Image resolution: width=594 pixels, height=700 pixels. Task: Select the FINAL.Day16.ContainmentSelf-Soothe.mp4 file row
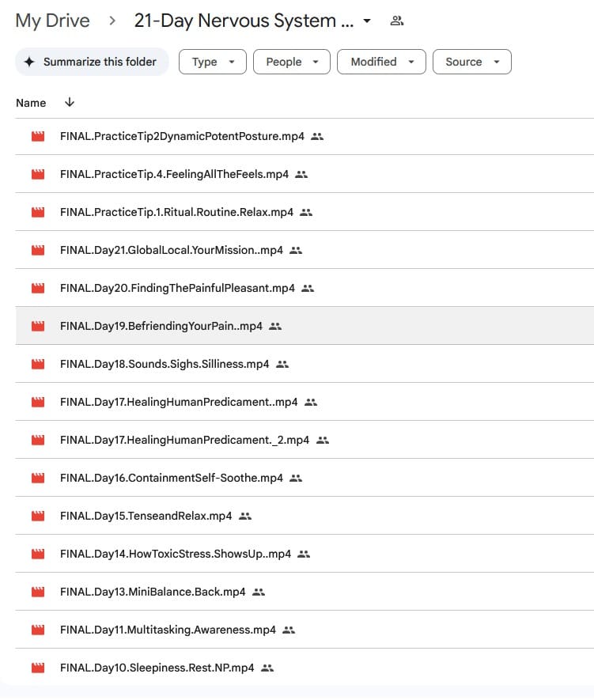pyautogui.click(x=171, y=478)
